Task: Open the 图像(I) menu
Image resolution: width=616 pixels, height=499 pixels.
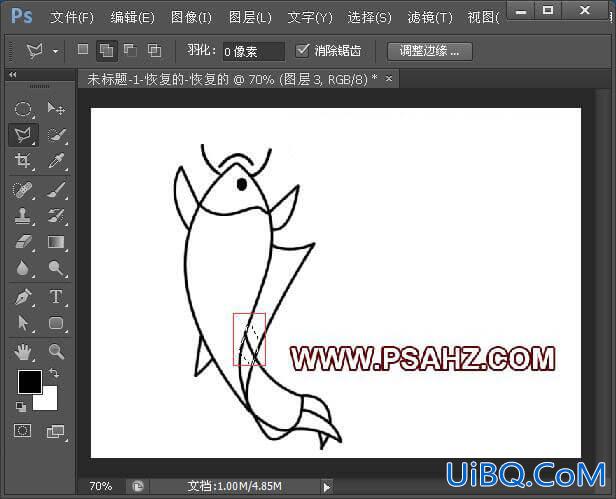Action: tap(191, 17)
